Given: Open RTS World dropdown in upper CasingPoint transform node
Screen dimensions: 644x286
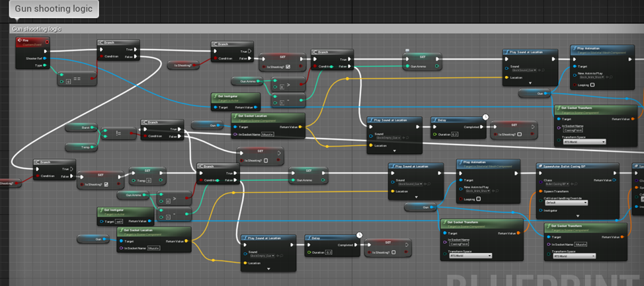Looking at the screenshot, I should click(585, 142).
